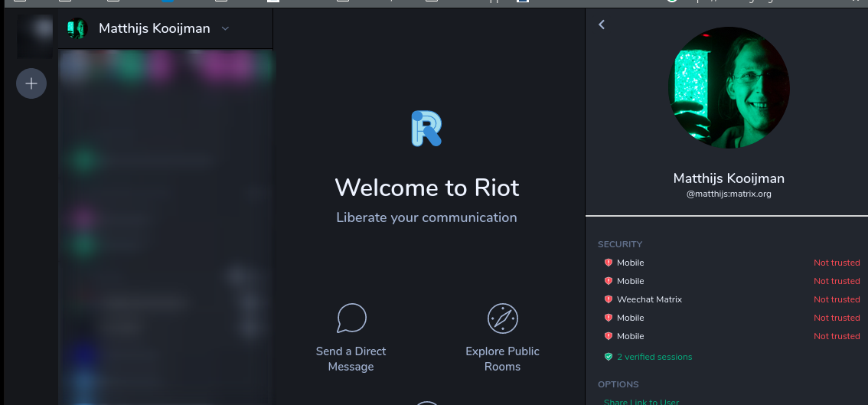The height and width of the screenshot is (405, 868).
Task: Click Not trusted status for Weechat Matrix
Action: click(837, 299)
